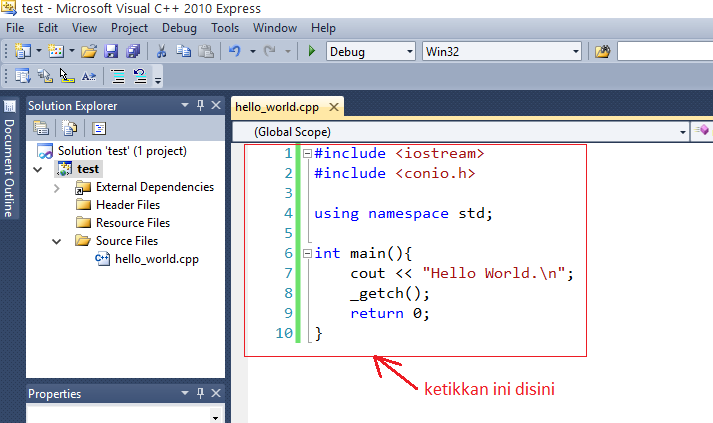The height and width of the screenshot is (423, 713).
Task: Click the Undo arrow icon
Action: 235,51
